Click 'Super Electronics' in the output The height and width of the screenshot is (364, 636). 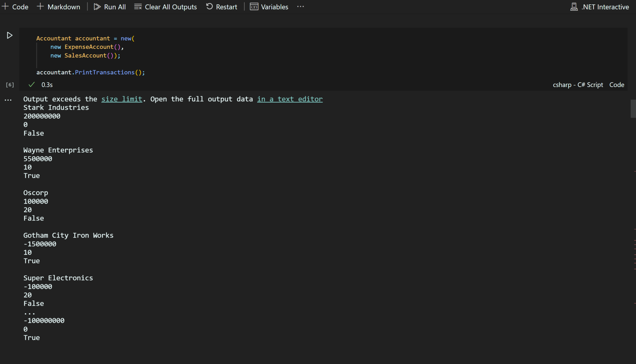pyautogui.click(x=58, y=278)
